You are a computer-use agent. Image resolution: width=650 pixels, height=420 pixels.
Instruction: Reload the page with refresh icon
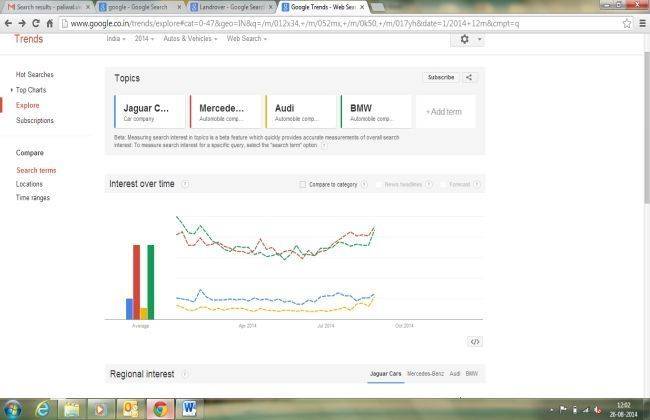point(36,24)
